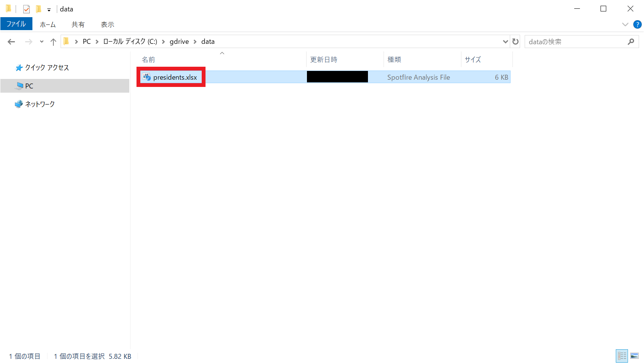The image size is (644, 363).
Task: Open the ファイル ribbon tab
Action: (x=16, y=24)
